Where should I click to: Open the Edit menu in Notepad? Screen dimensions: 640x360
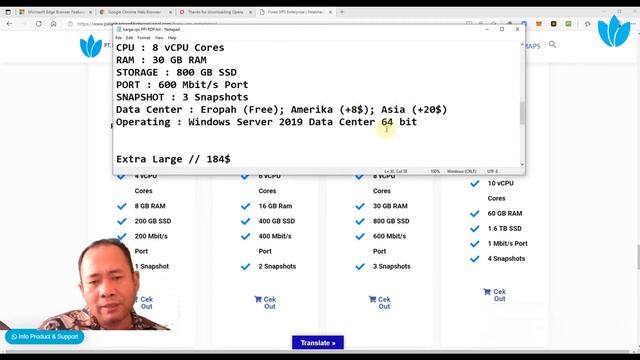click(x=129, y=38)
